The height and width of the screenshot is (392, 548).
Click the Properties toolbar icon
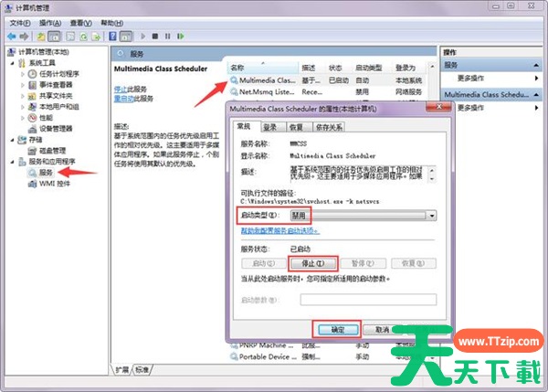tap(70, 37)
